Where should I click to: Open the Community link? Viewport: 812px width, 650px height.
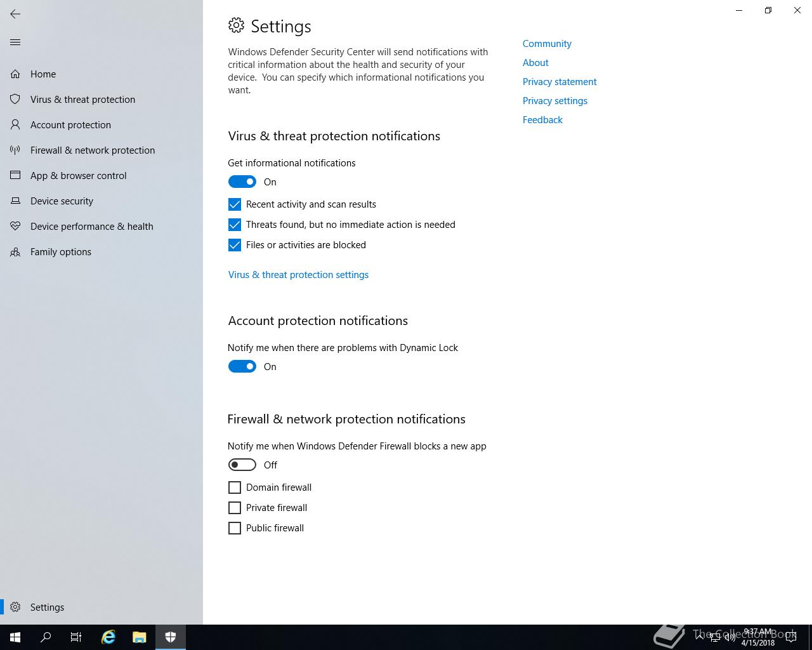(x=547, y=44)
